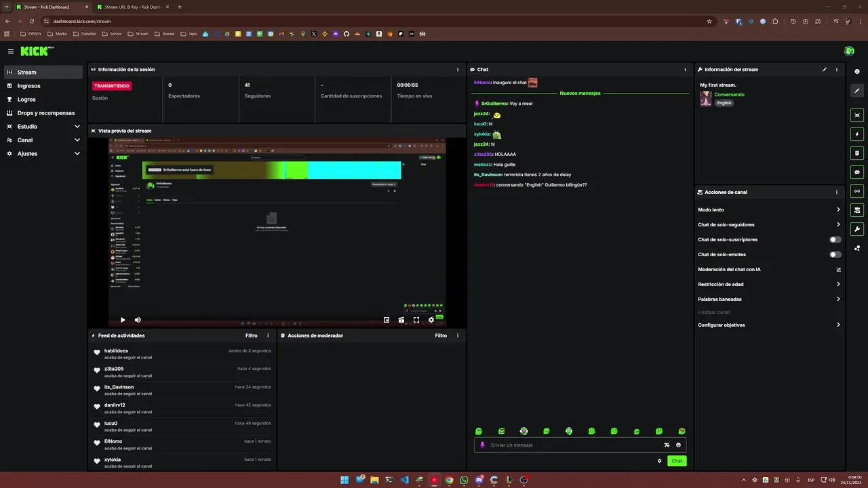
Task: Toggle the channel actions icon in right rail
Action: (857, 210)
